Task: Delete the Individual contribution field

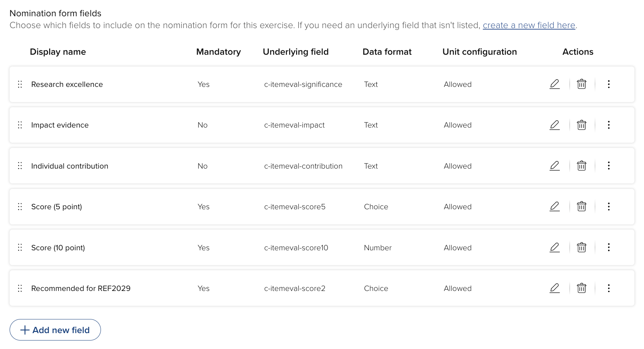Action: click(582, 166)
